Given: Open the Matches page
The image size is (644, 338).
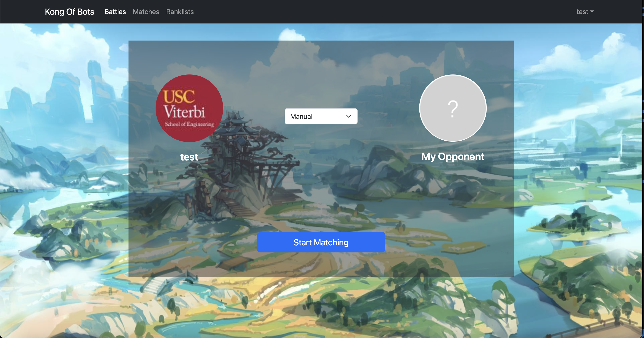Looking at the screenshot, I should pyautogui.click(x=146, y=12).
